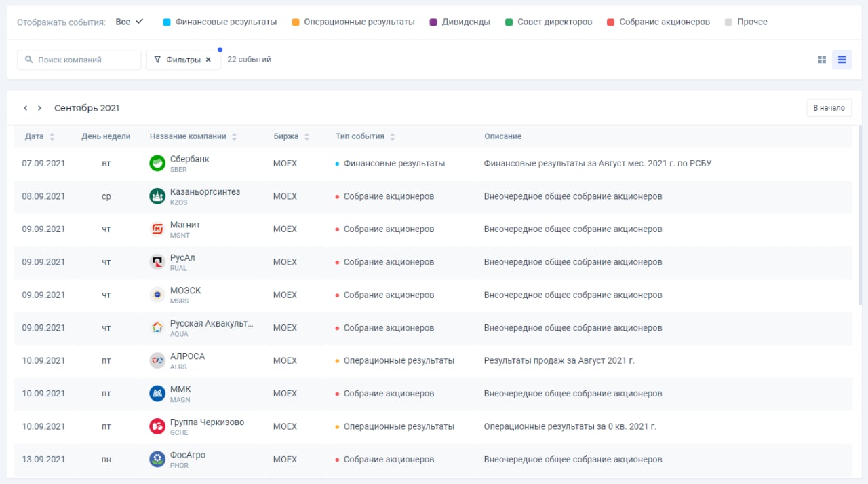This screenshot has height=484, width=868.
Task: Click date cell 07.09.2021
Action: (43, 164)
